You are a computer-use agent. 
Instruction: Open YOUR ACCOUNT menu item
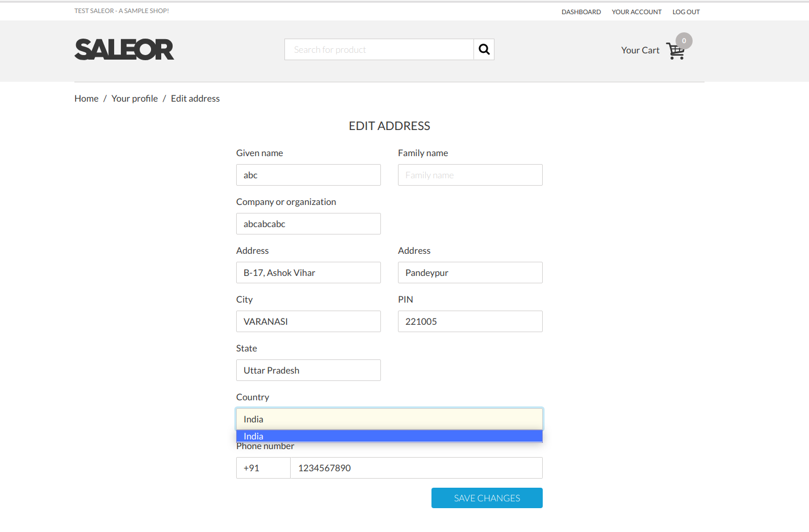636,11
